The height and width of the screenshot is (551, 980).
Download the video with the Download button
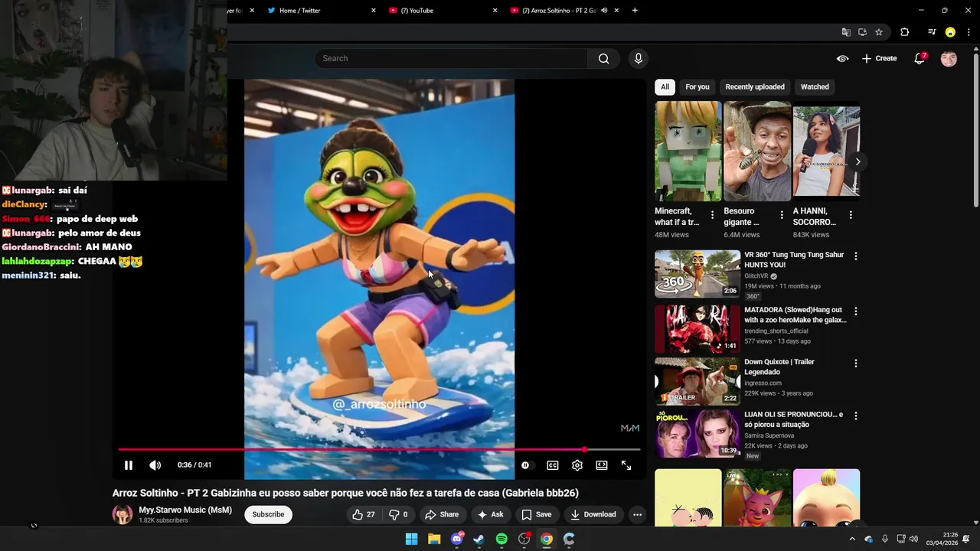[x=593, y=514]
